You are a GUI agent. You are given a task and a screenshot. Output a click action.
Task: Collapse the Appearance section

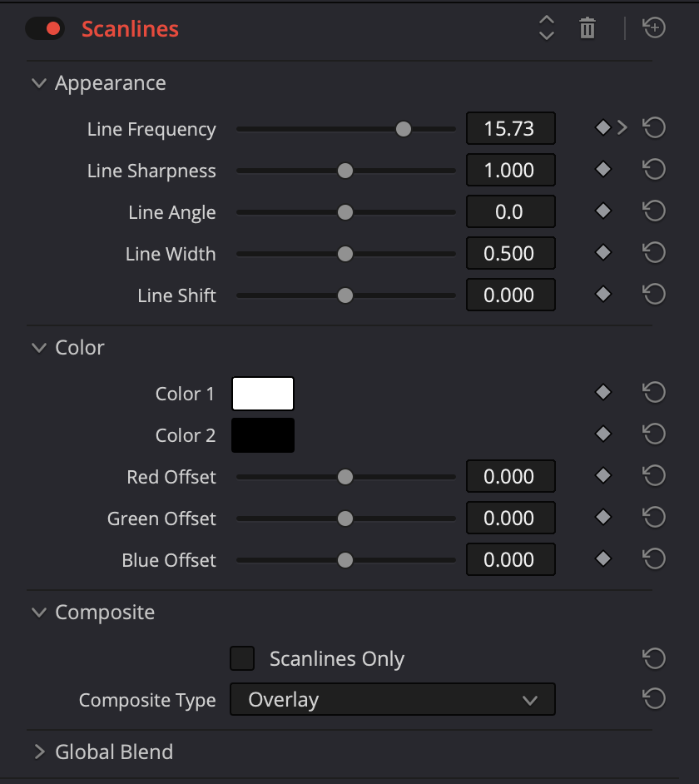(39, 82)
